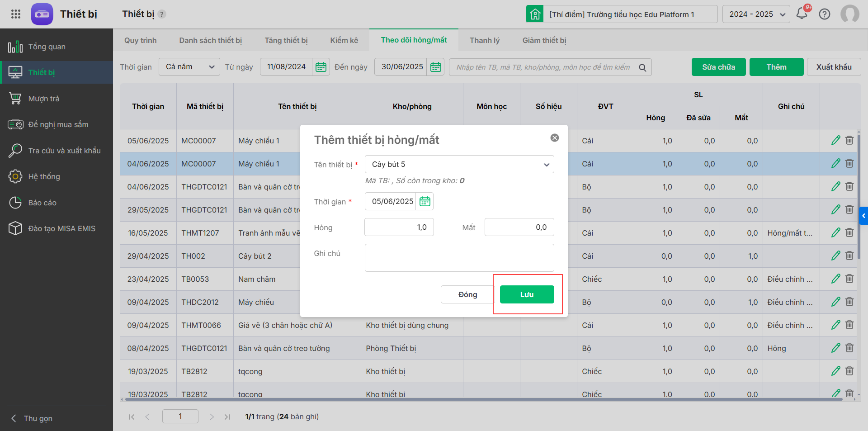Viewport: 868px width, 431px height.
Task: Click the search magnifier icon
Action: coord(642,67)
